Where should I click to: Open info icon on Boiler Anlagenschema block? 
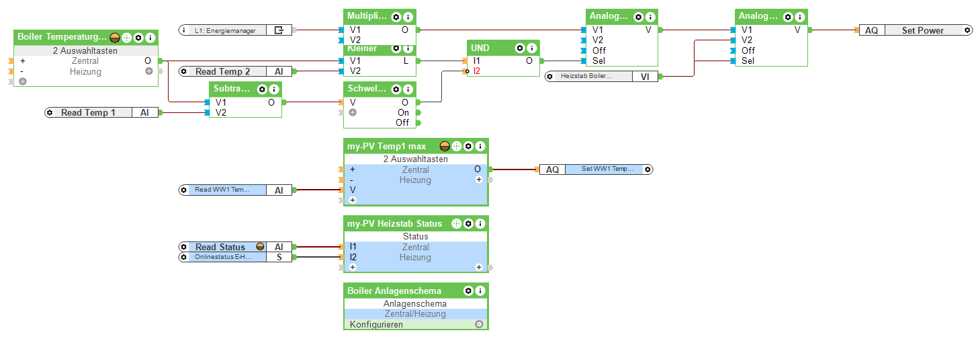480,291
